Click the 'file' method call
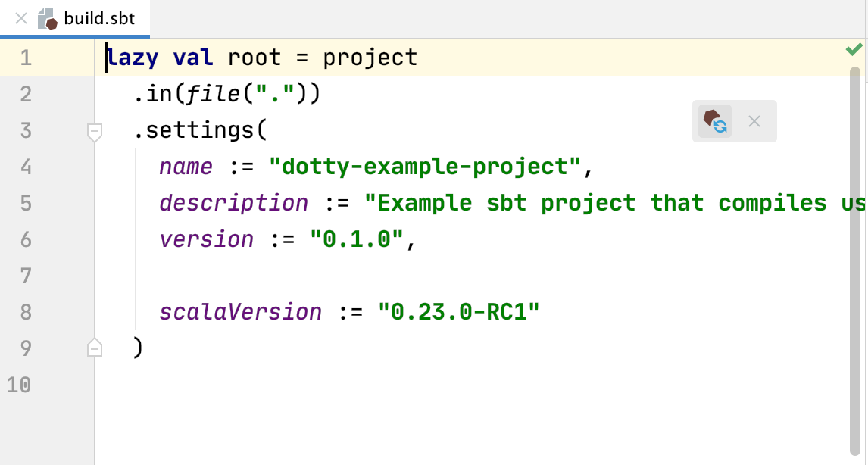This screenshot has height=465, width=868. click(213, 94)
